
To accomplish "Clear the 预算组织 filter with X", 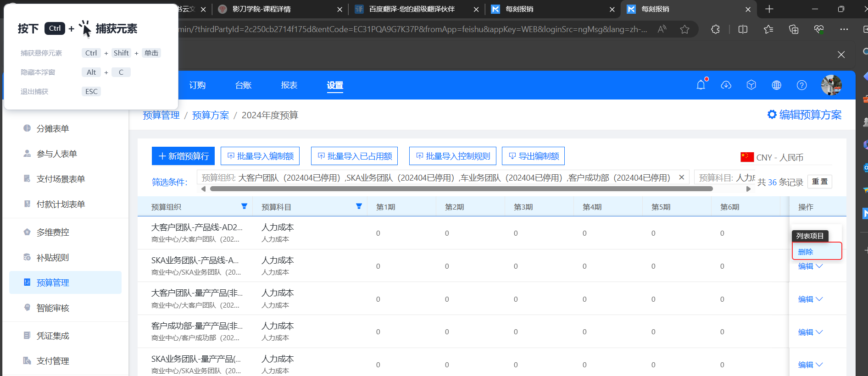I will [681, 177].
